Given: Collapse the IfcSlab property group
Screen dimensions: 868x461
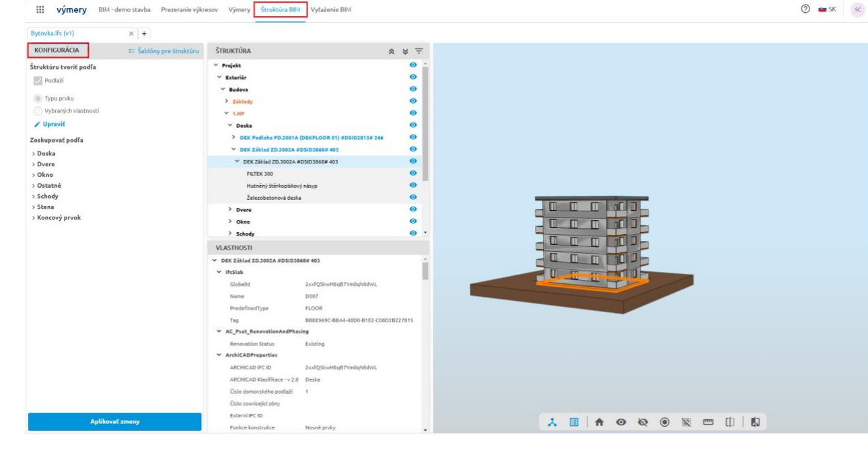Looking at the screenshot, I should (219, 272).
